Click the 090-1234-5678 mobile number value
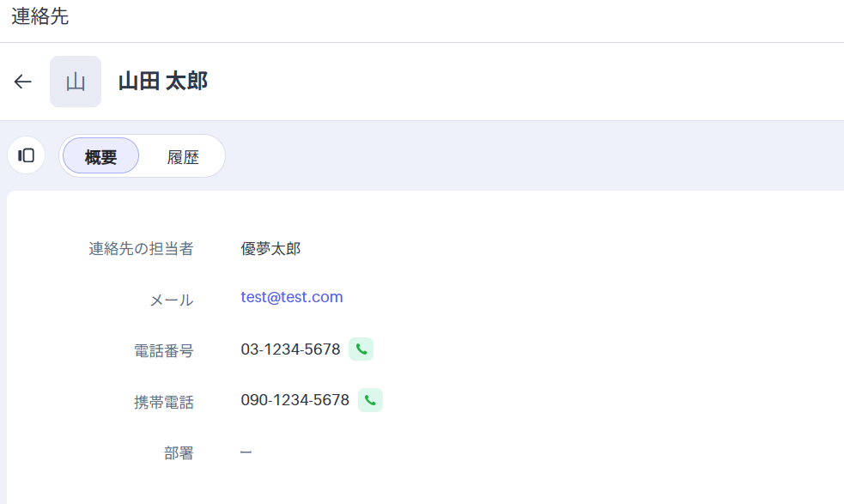Image resolution: width=844 pixels, height=504 pixels. pyautogui.click(x=294, y=400)
